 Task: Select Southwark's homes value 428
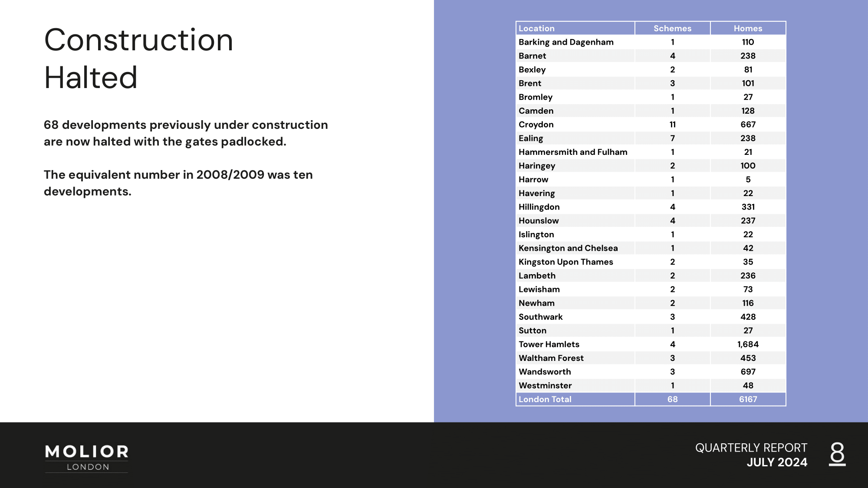tap(748, 317)
